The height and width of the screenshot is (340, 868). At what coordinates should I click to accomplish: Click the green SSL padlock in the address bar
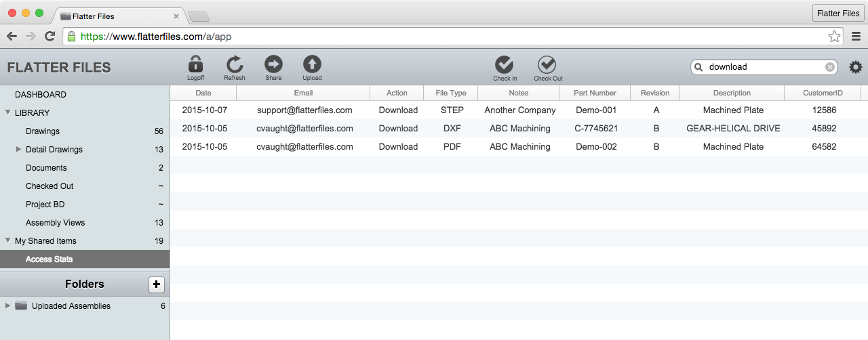tap(71, 36)
